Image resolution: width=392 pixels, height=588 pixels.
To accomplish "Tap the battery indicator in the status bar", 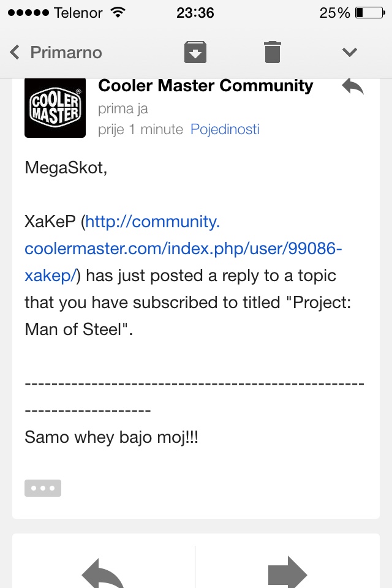I will coord(367,12).
